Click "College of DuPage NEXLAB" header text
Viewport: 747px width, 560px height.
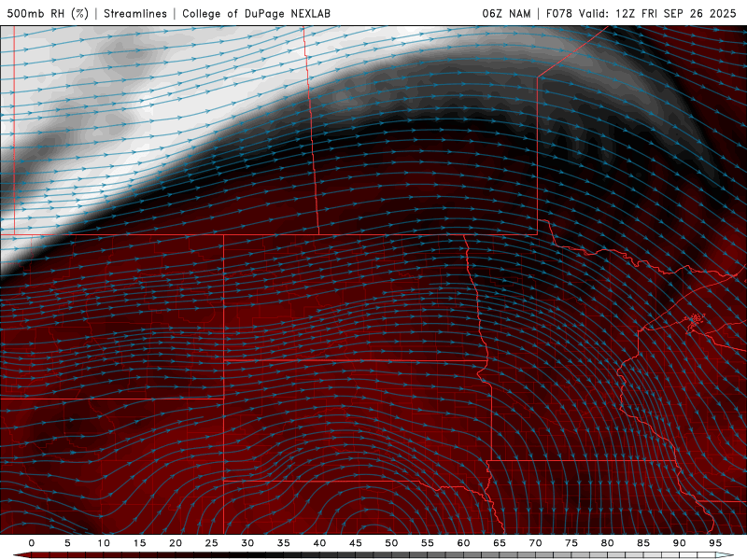click(256, 14)
